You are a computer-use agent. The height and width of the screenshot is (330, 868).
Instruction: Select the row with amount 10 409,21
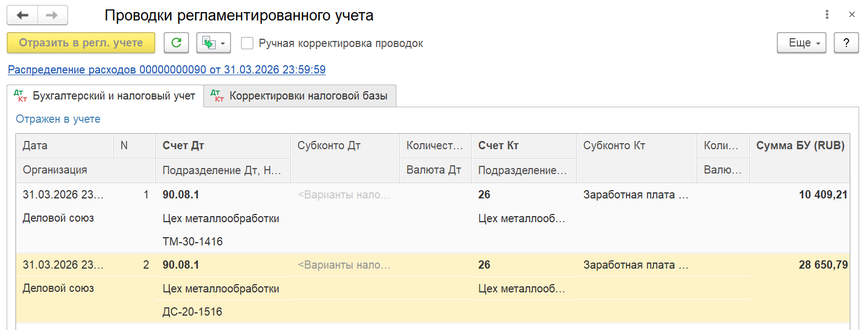pos(433,218)
